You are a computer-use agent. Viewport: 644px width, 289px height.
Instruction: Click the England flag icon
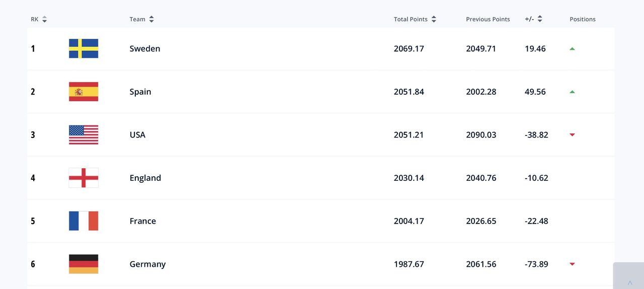point(84,178)
